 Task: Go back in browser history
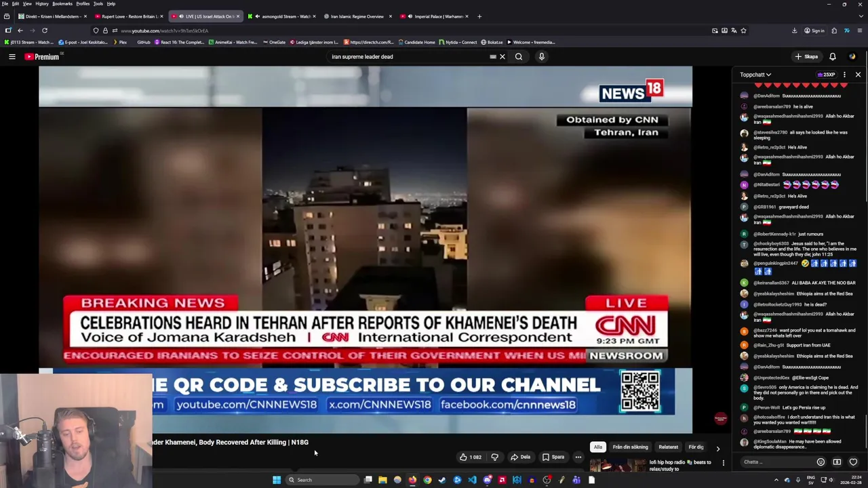pyautogui.click(x=20, y=30)
